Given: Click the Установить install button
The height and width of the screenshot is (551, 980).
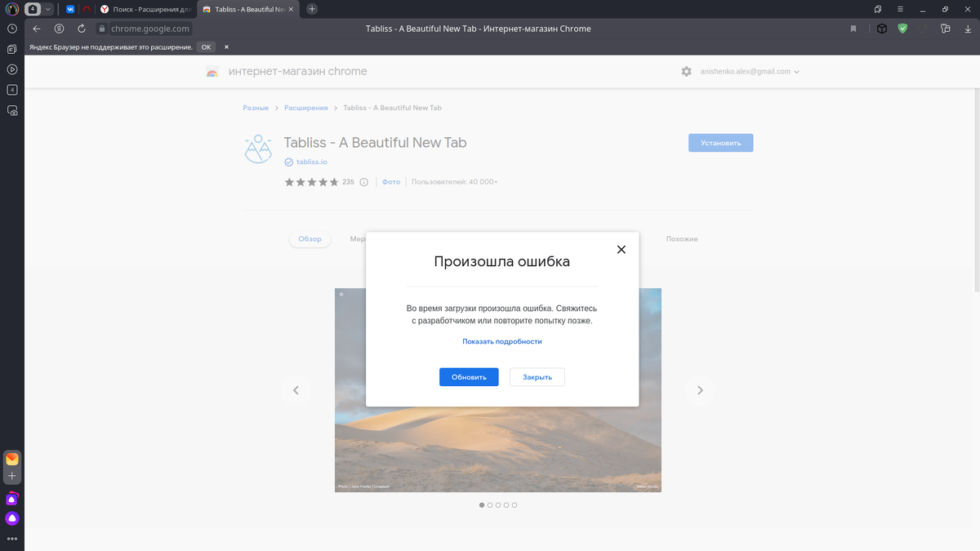Looking at the screenshot, I should click(x=720, y=143).
